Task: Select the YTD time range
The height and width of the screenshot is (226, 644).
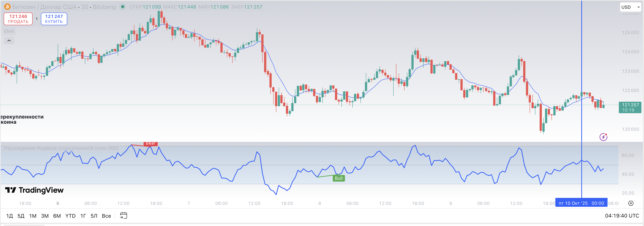Action: [x=70, y=216]
